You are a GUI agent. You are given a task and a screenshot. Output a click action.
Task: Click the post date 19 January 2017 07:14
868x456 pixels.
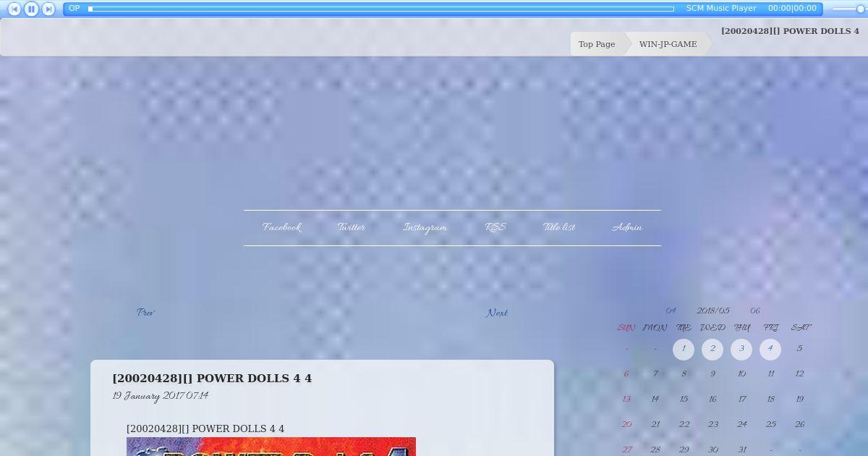pyautogui.click(x=161, y=396)
